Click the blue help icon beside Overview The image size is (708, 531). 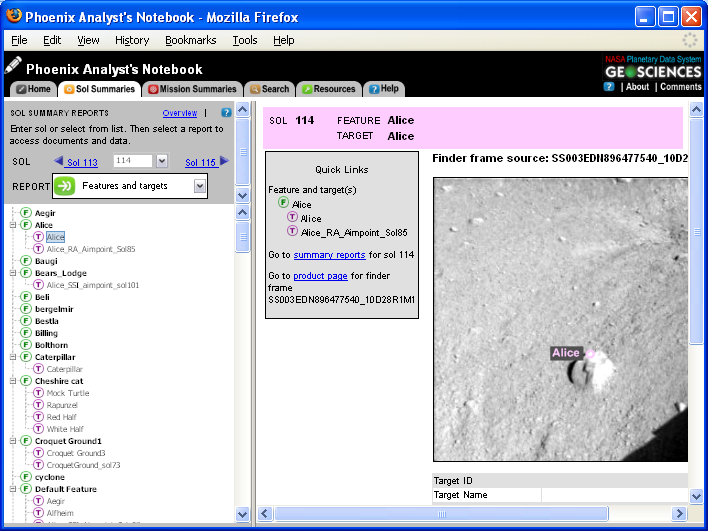tap(226, 113)
